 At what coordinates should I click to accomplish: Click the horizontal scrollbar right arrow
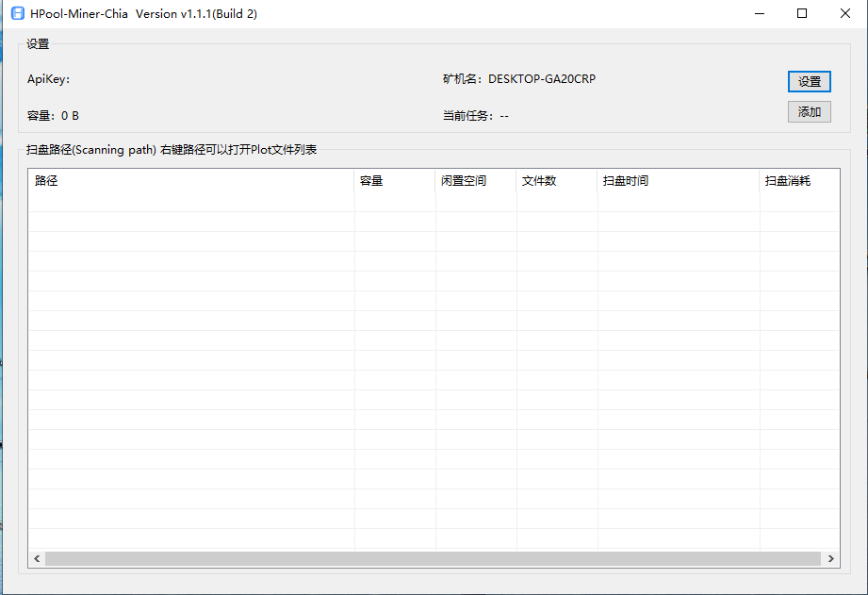tap(831, 559)
